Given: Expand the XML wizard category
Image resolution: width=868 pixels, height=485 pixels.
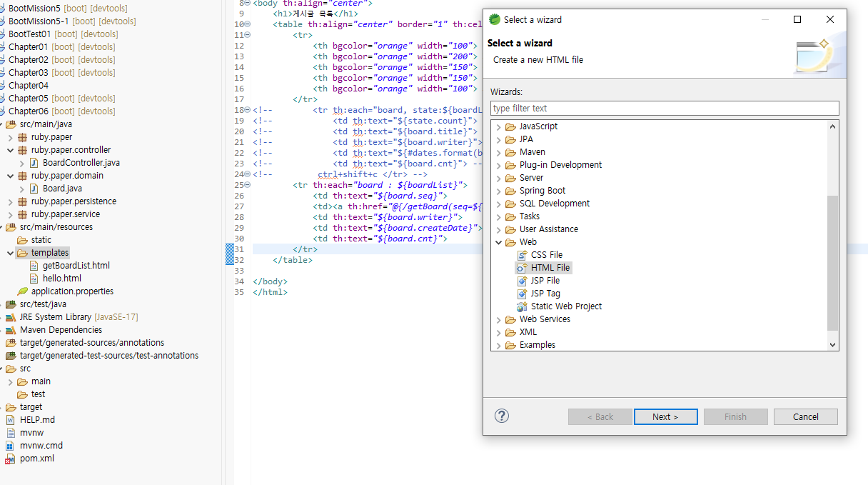Looking at the screenshot, I should [498, 332].
